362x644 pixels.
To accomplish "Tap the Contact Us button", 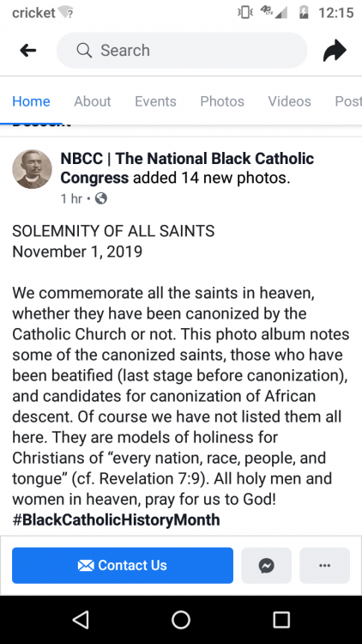I will pyautogui.click(x=123, y=566).
